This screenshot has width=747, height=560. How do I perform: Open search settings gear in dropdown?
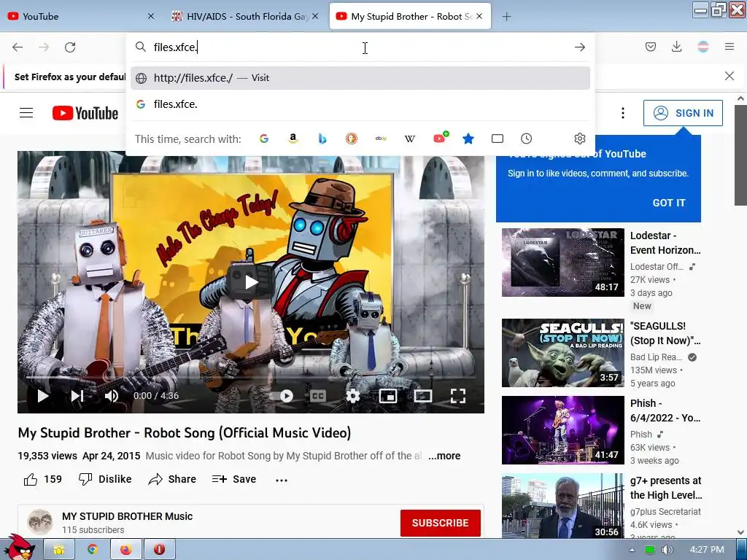(x=580, y=139)
